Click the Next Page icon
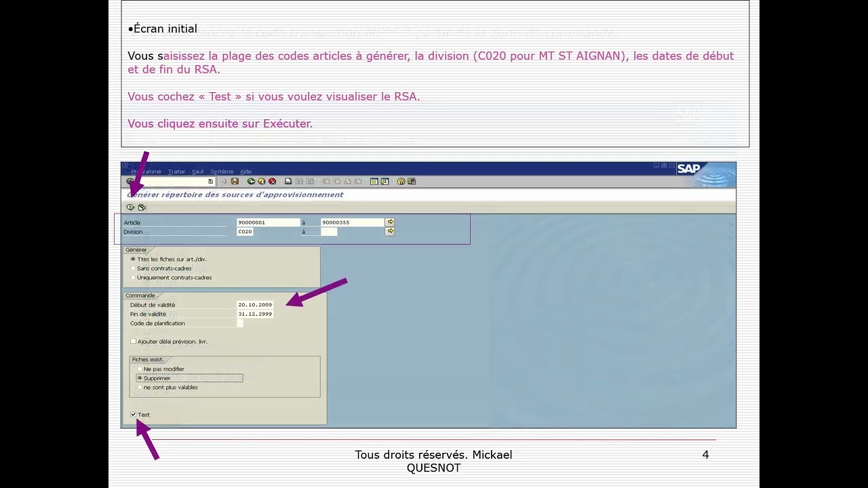The height and width of the screenshot is (488, 868). [x=347, y=181]
